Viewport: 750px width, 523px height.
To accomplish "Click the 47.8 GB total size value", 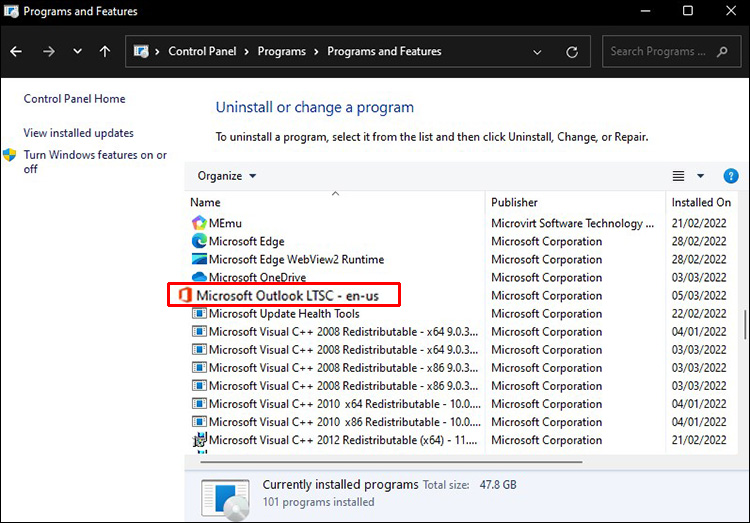I will 498,485.
